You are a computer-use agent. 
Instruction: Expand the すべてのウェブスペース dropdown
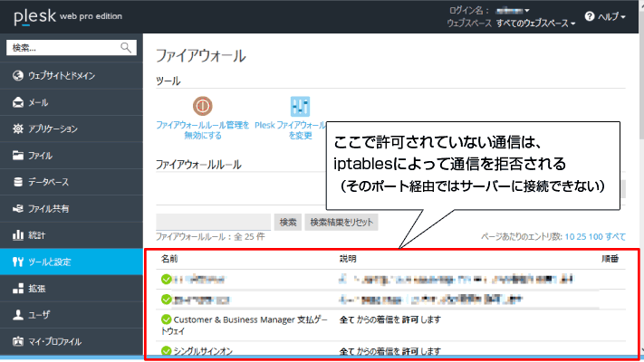click(535, 24)
